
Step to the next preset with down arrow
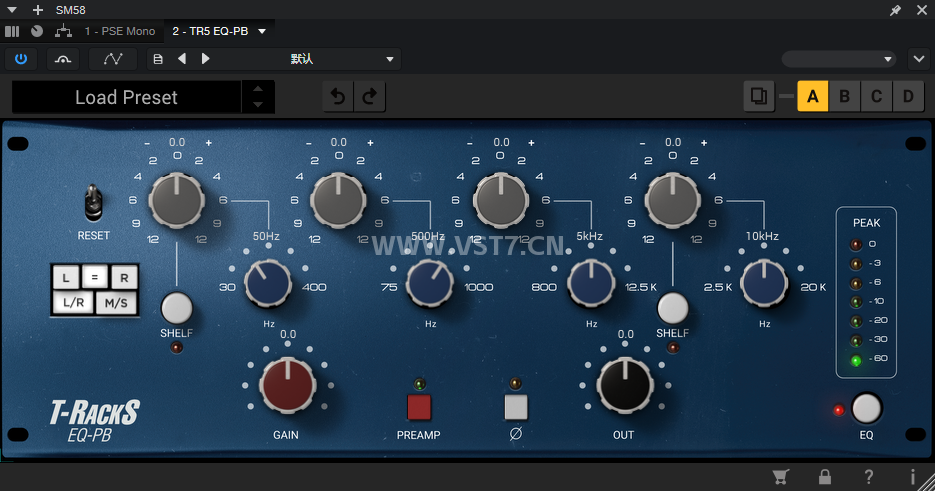[x=258, y=105]
